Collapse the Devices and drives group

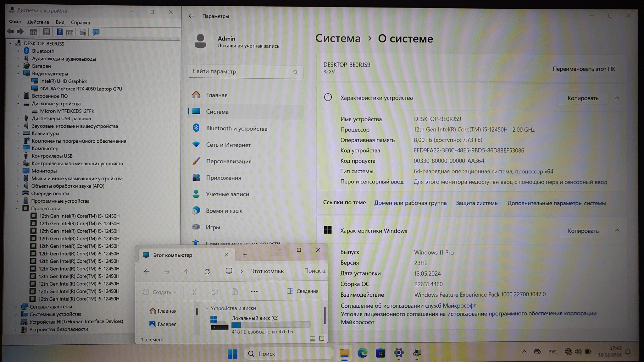click(207, 309)
